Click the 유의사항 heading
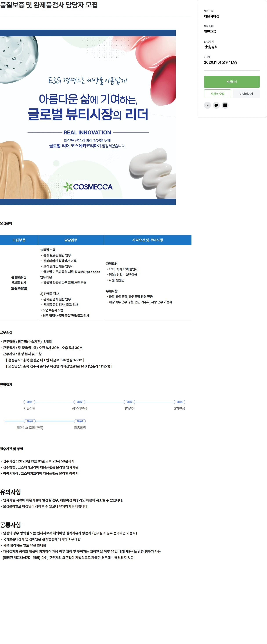Viewport: 267px width, 644px height. pyautogui.click(x=11, y=492)
